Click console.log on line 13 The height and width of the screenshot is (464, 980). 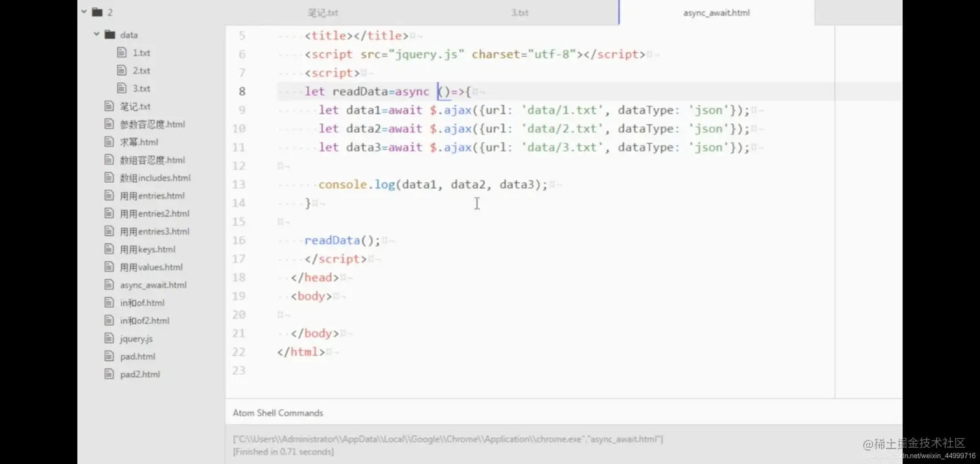356,185
